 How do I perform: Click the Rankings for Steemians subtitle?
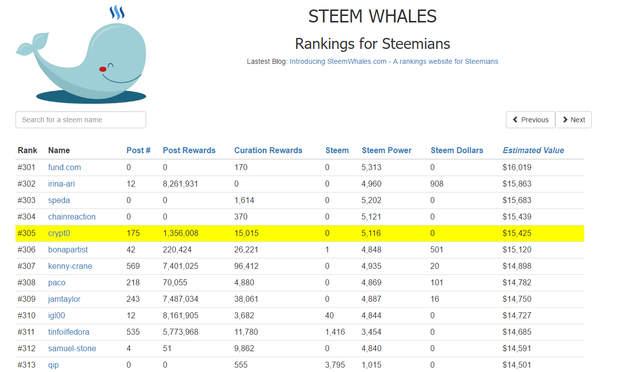[372, 44]
